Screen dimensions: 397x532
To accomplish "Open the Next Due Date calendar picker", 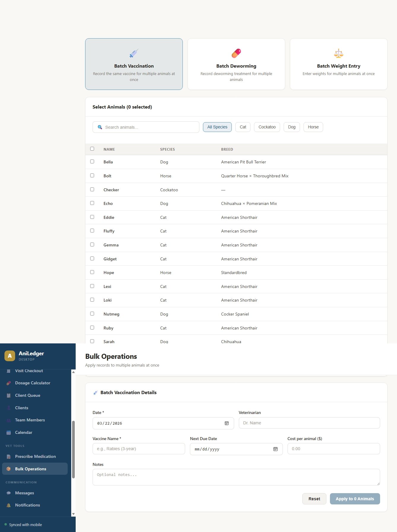I will 275,449.
